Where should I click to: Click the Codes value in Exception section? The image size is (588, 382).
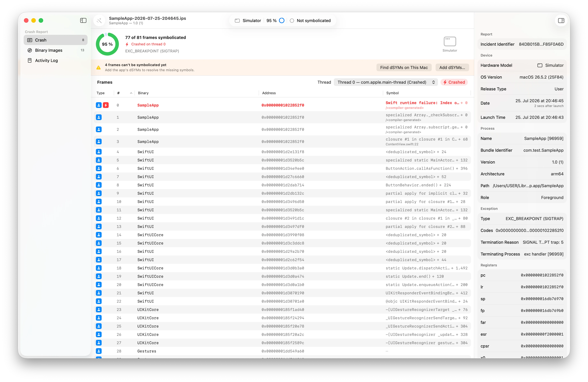tap(530, 230)
